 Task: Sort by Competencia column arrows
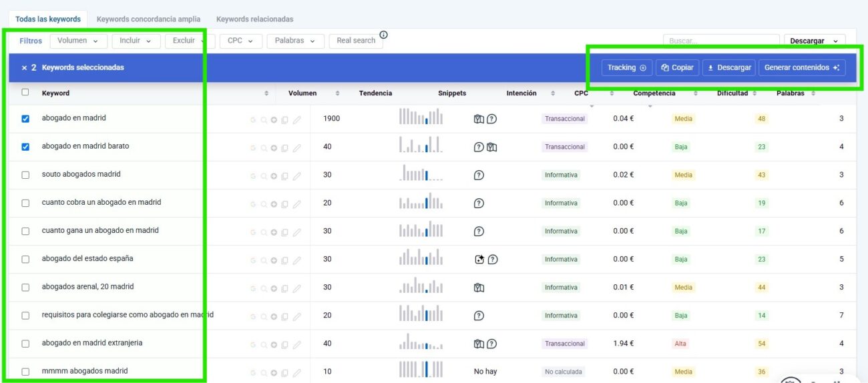(696, 93)
